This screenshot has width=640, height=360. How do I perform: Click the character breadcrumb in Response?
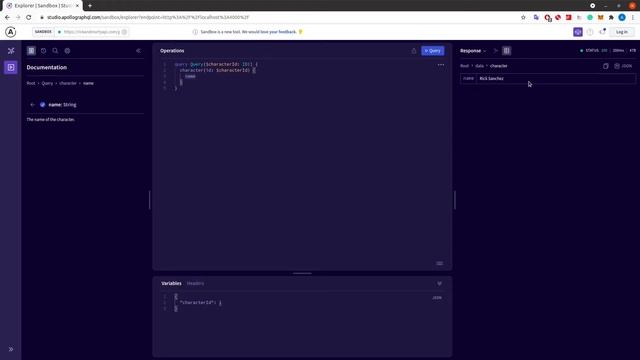pos(498,66)
